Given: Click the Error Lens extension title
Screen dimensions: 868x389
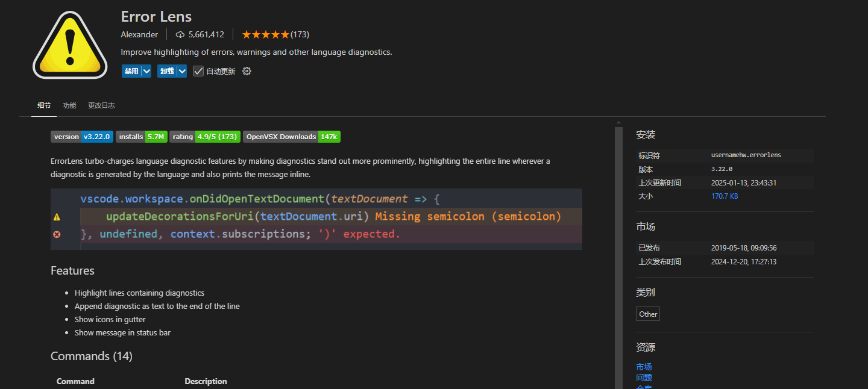Looking at the screenshot, I should (156, 16).
